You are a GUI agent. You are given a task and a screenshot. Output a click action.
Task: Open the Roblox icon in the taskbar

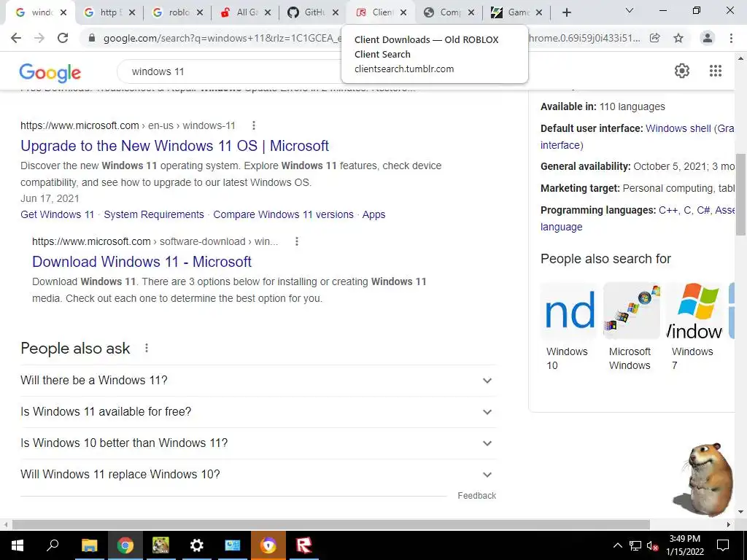click(x=304, y=545)
